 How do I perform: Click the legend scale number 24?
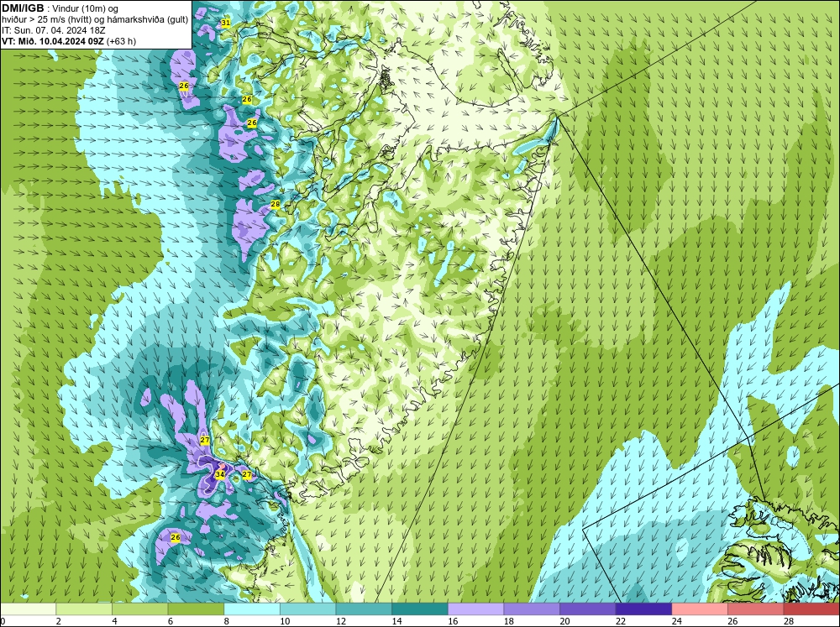click(x=676, y=621)
